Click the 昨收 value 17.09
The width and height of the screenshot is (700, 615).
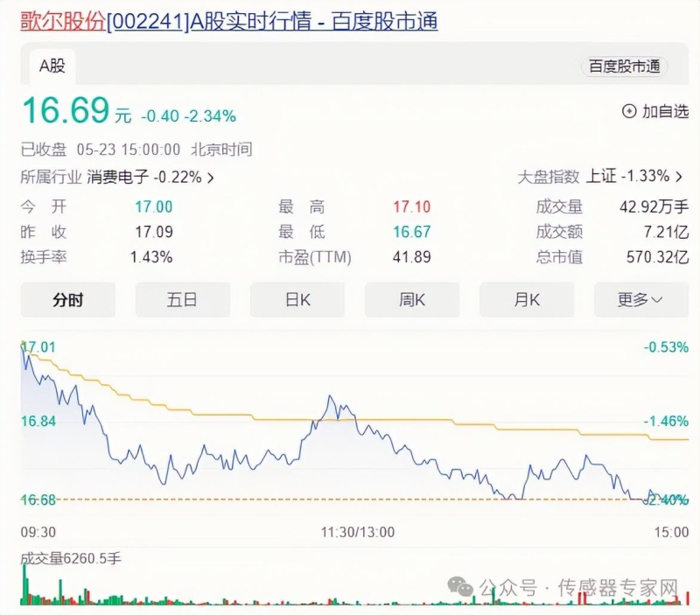tap(154, 232)
